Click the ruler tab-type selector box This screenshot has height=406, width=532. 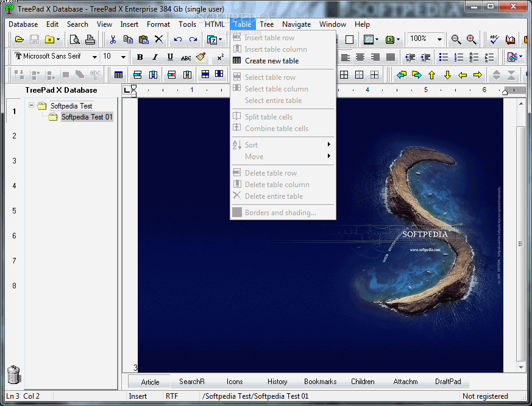click(x=127, y=90)
